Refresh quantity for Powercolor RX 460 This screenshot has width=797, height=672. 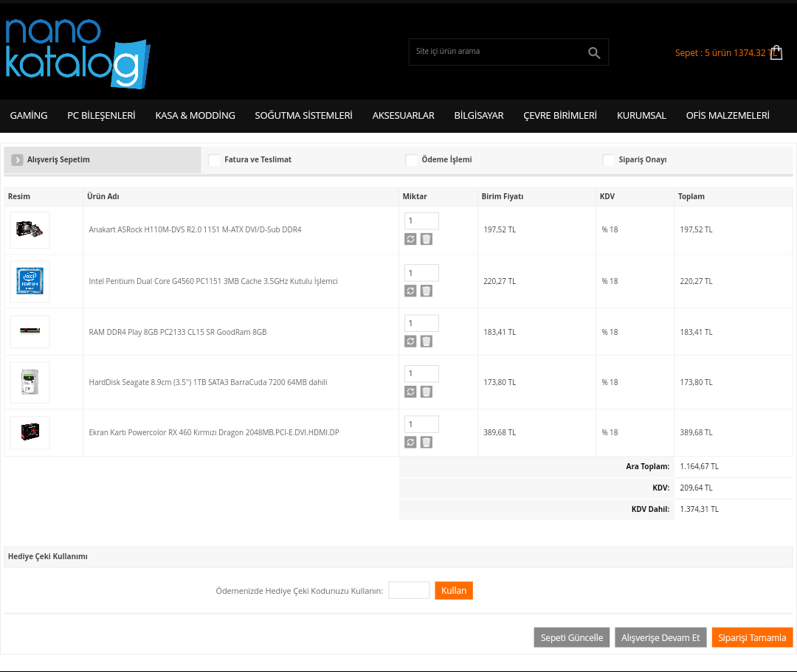(410, 443)
